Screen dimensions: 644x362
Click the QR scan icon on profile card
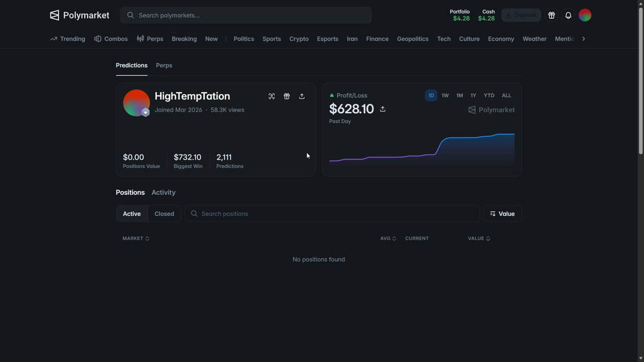[x=272, y=96]
